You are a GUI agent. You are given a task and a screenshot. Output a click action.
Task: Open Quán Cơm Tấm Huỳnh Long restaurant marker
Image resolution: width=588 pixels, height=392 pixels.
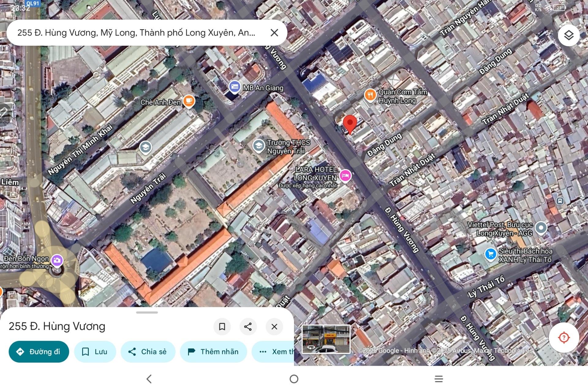click(370, 95)
